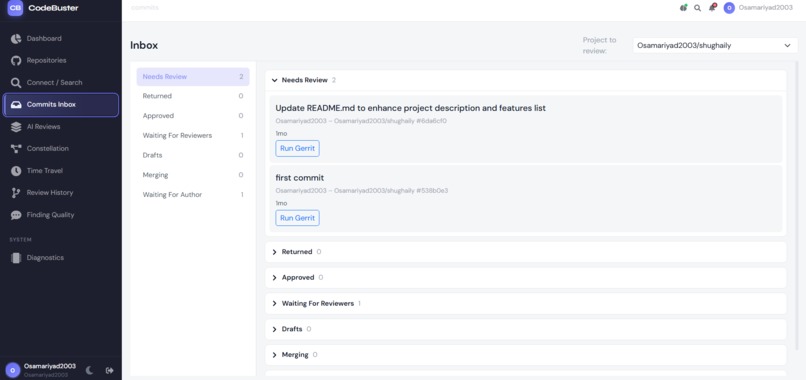The width and height of the screenshot is (806, 380).
Task: Open Update README.md commit title
Action: point(410,108)
